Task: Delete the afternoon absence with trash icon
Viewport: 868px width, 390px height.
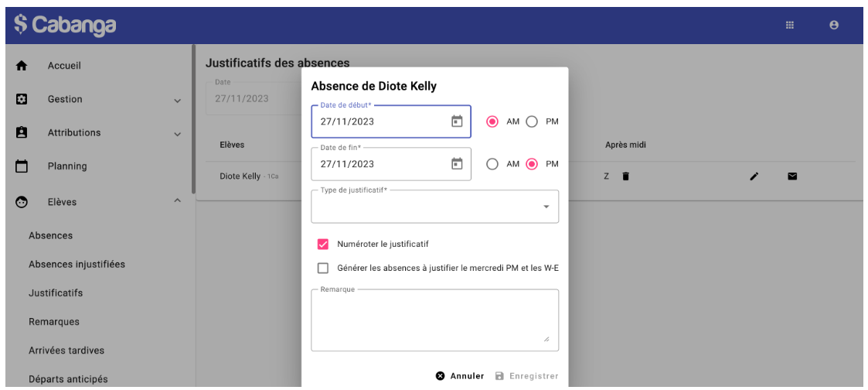Action: [626, 176]
